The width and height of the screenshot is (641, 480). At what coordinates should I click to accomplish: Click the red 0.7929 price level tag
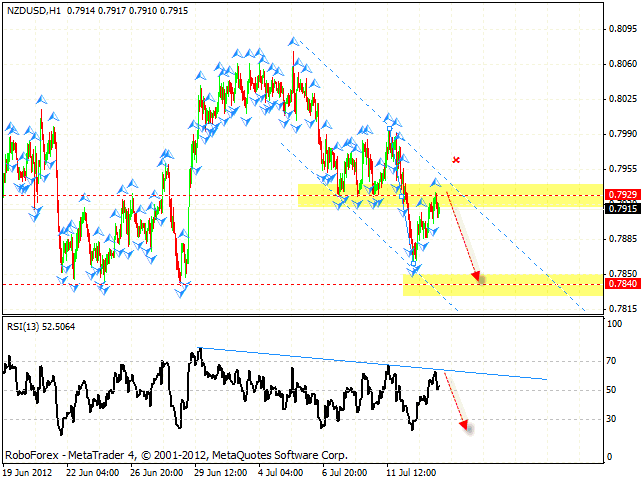click(x=619, y=195)
